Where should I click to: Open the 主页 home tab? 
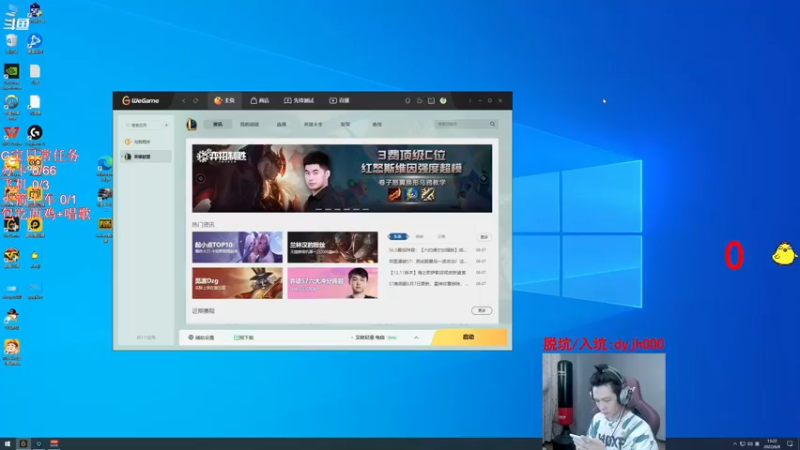coord(224,101)
